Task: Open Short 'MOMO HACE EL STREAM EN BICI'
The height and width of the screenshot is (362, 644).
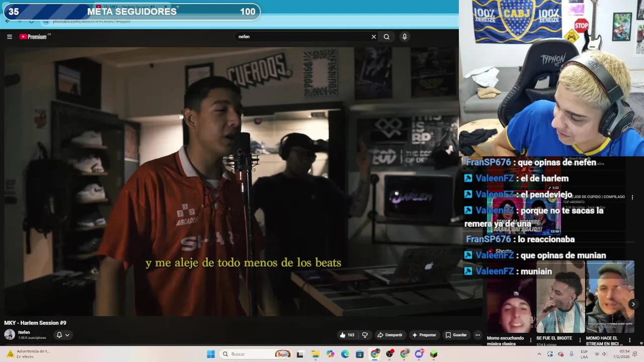Action: point(609,297)
